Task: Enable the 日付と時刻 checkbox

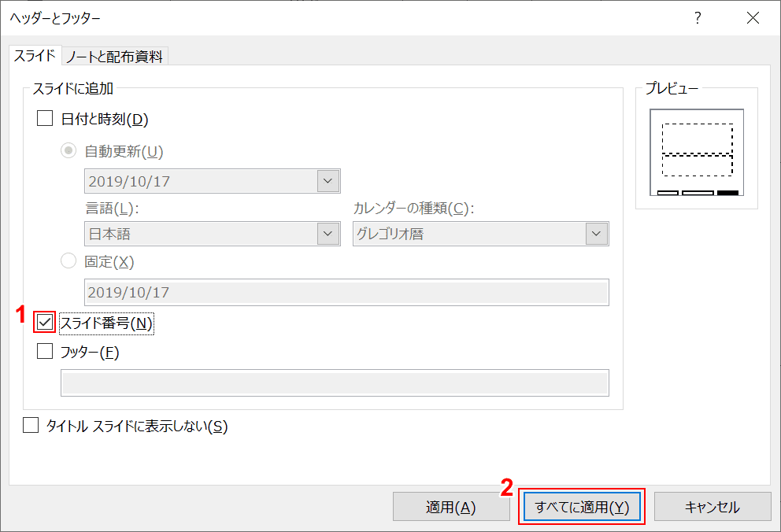Action: click(45, 119)
